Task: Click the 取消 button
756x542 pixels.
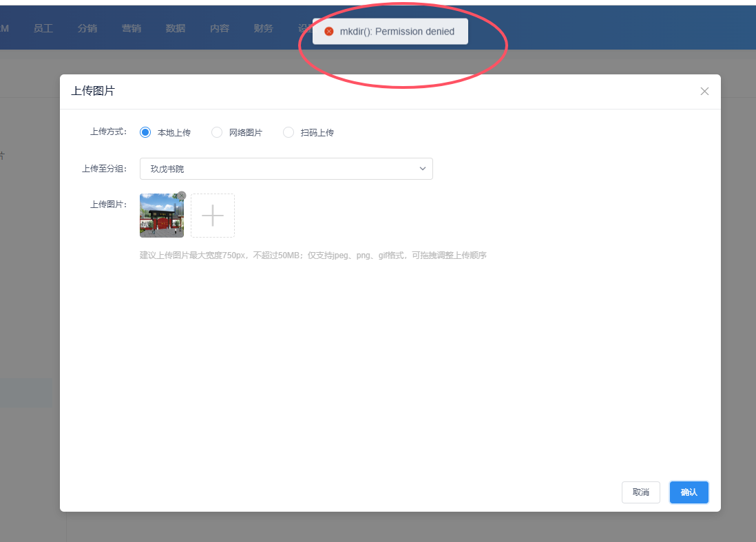Action: (641, 492)
